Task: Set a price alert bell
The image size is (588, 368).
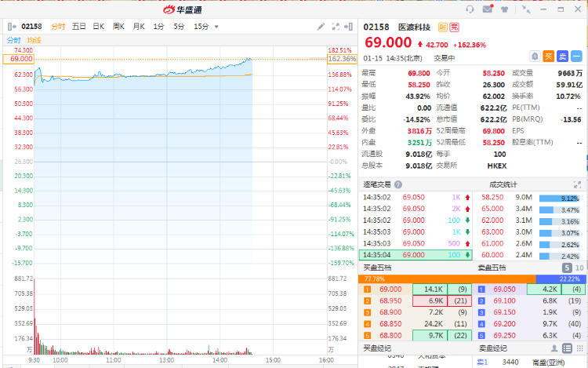Action: [x=535, y=56]
